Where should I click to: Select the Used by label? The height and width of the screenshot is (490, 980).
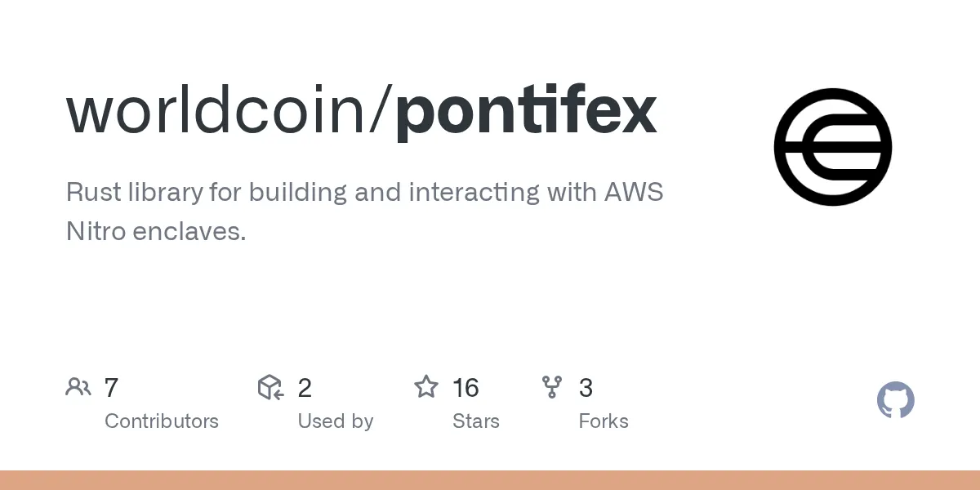336,421
